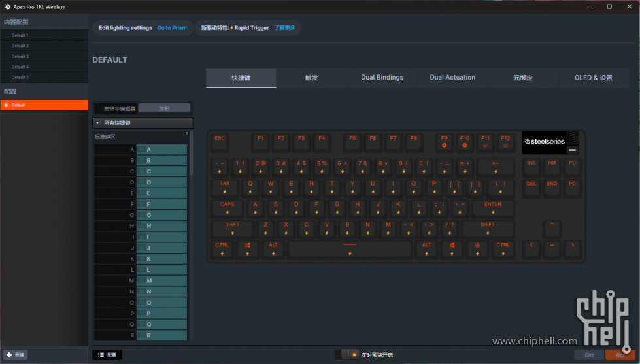Image resolution: width=640 pixels, height=364 pixels.
Task: Open the 所有快捷键 dropdown
Action: (x=143, y=123)
